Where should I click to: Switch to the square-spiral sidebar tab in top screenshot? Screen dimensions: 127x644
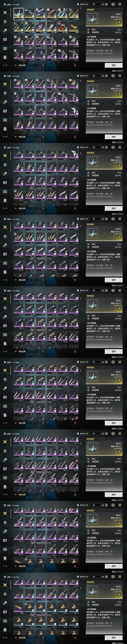[5, 39]
